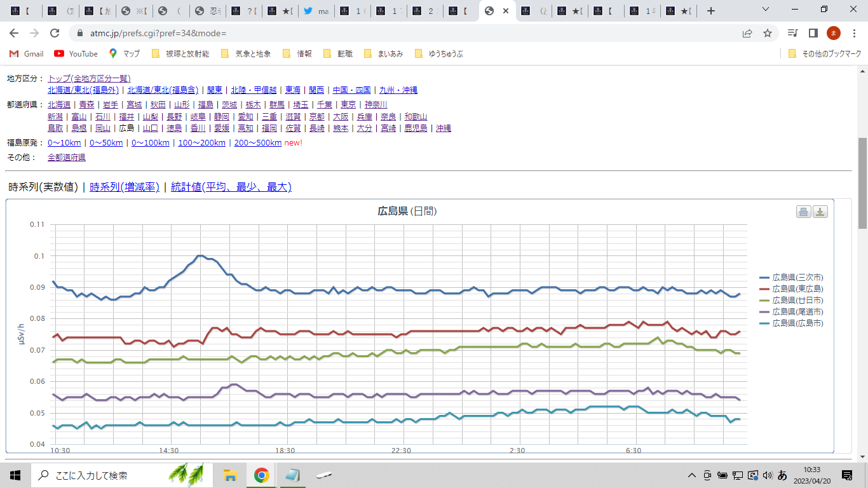868x488 pixels.
Task: Open the taskbar clock showing 10:33
Action: (x=811, y=475)
